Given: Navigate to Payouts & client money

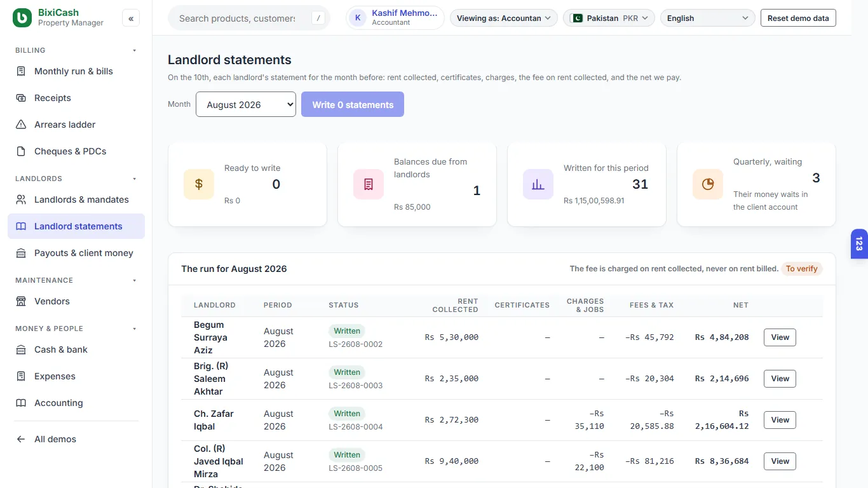Looking at the screenshot, I should [x=76, y=253].
